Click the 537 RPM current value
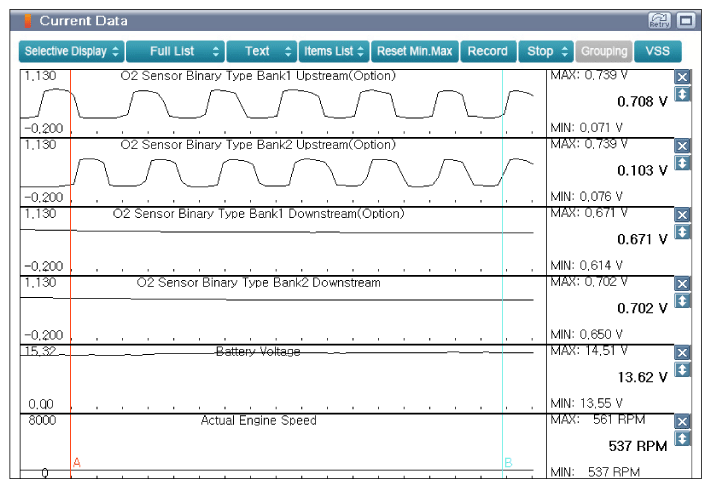Image resolution: width=711 pixels, height=488 pixels. coord(638,446)
